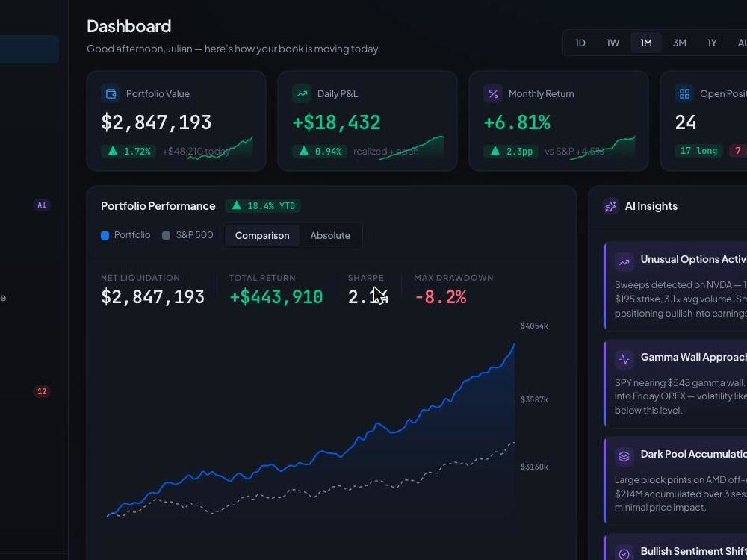Toggle the Portfolio series legend
The height and width of the screenshot is (560, 747).
pos(125,235)
